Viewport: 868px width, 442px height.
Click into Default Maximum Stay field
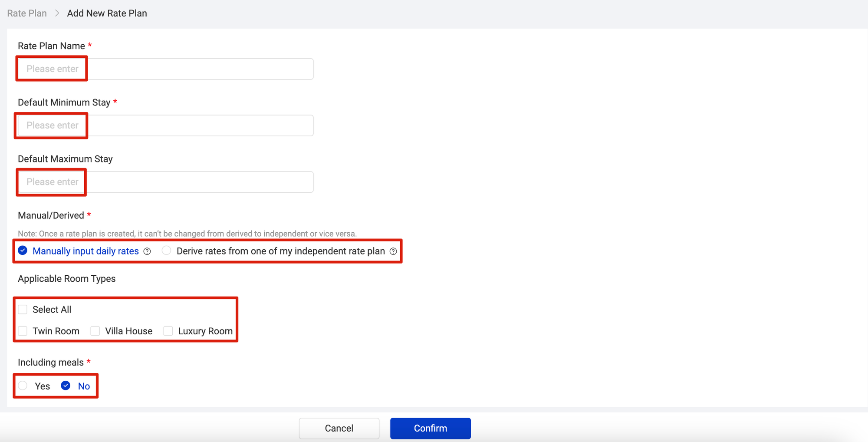(165, 182)
